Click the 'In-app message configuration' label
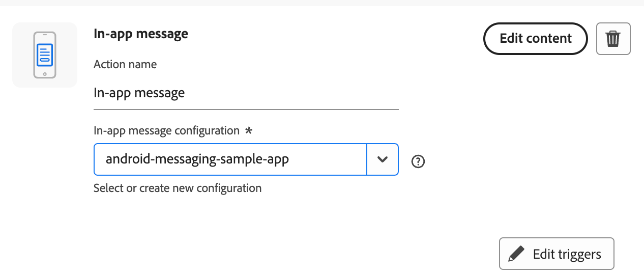644x275 pixels. click(x=166, y=131)
